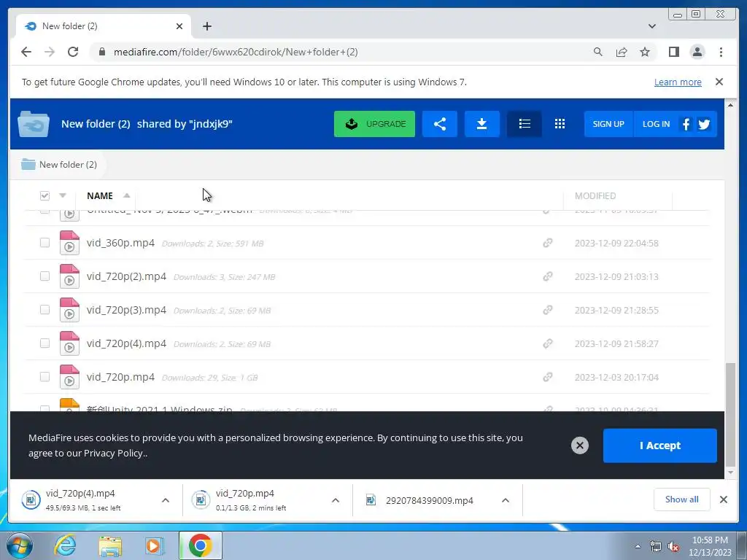
Task: Click the address bar URL
Action: 236,52
